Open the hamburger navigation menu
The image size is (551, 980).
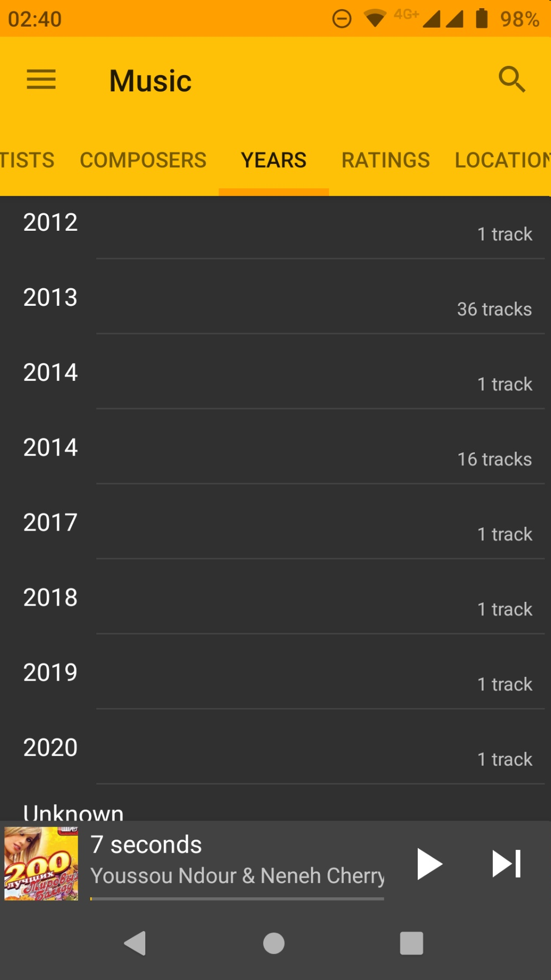click(x=41, y=80)
